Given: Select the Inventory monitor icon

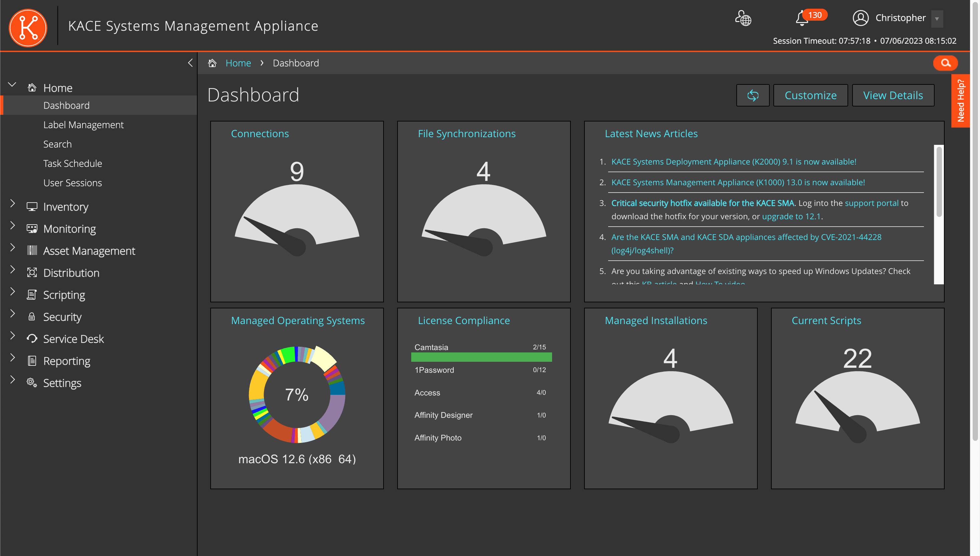Looking at the screenshot, I should (32, 207).
